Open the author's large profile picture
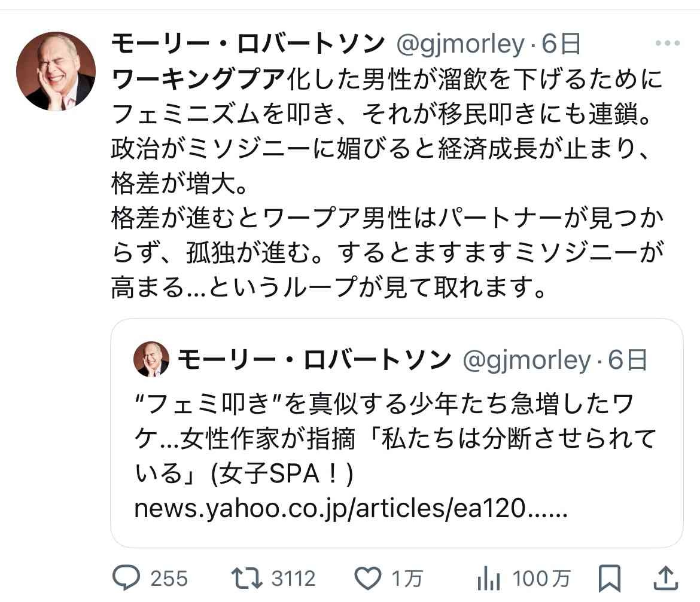This screenshot has width=700, height=602. click(56, 71)
